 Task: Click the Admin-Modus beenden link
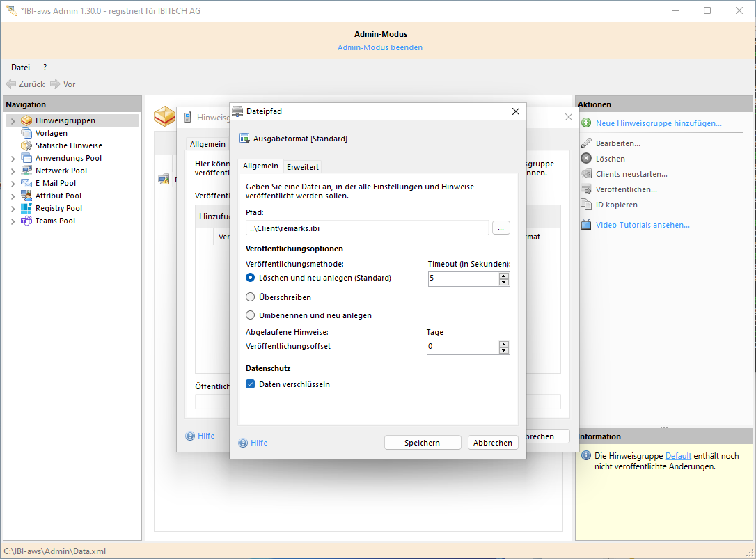(380, 47)
